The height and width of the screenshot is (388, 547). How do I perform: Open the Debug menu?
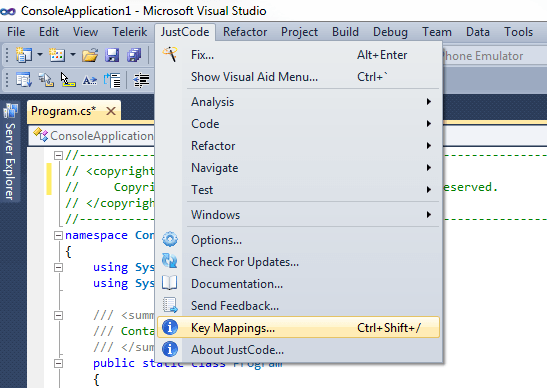(390, 32)
